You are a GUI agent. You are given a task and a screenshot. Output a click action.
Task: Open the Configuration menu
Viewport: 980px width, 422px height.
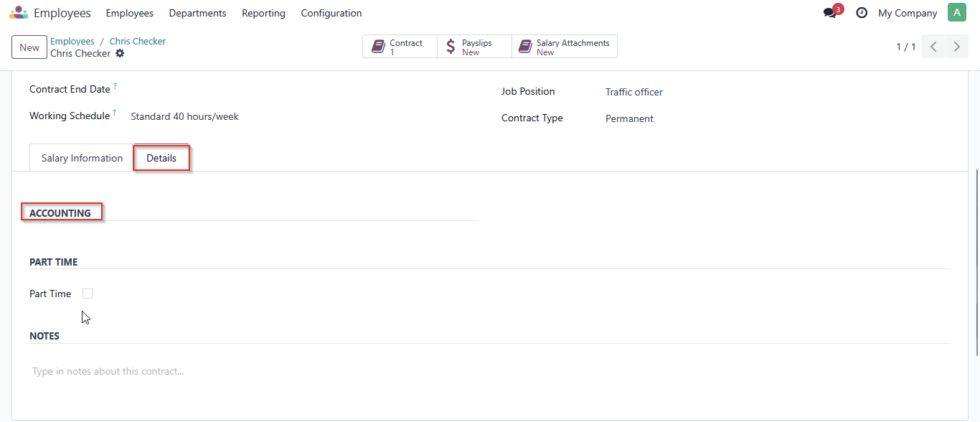331,13
